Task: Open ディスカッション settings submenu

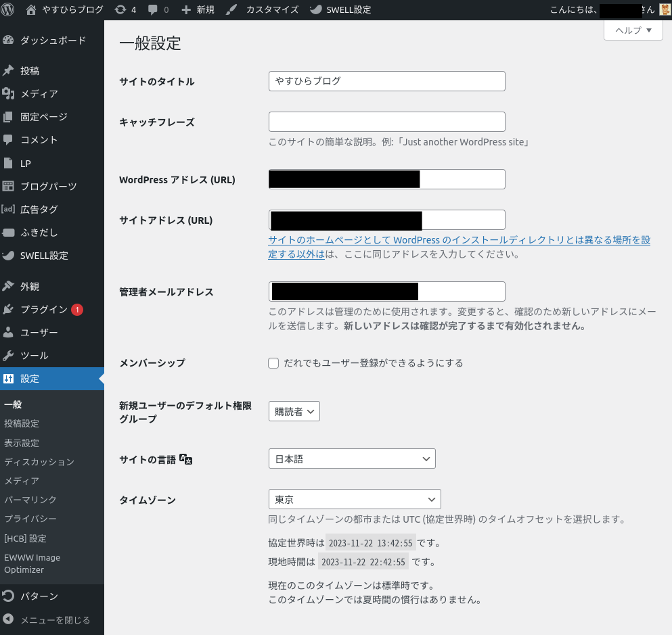Action: tap(39, 462)
